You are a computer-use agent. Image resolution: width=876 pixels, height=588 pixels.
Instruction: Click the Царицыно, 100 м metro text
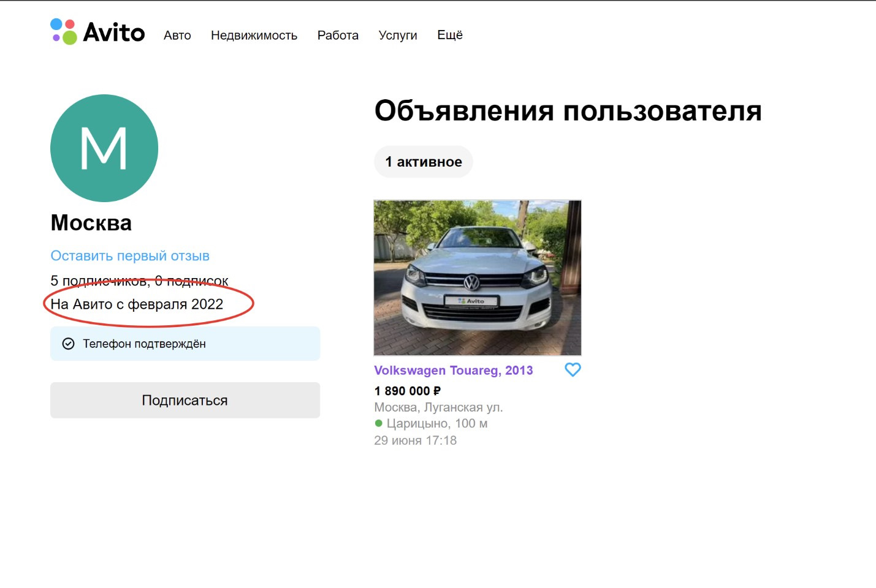click(x=436, y=423)
